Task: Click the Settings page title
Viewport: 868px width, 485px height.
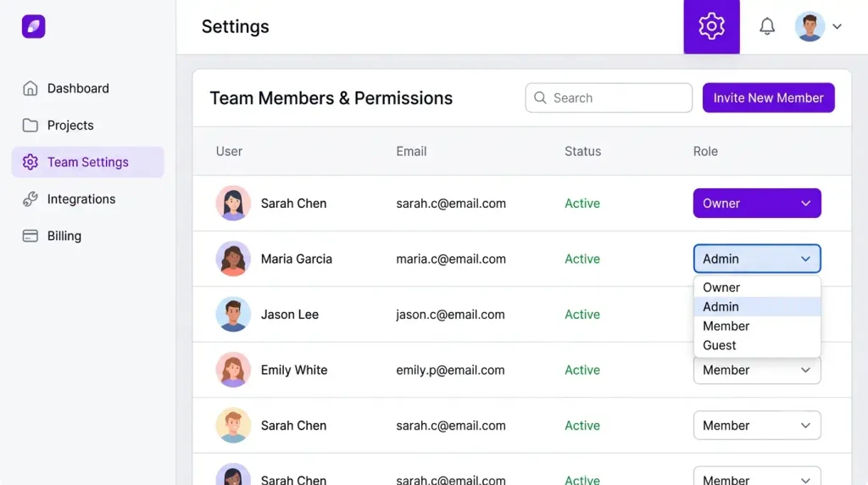Action: 236,26
